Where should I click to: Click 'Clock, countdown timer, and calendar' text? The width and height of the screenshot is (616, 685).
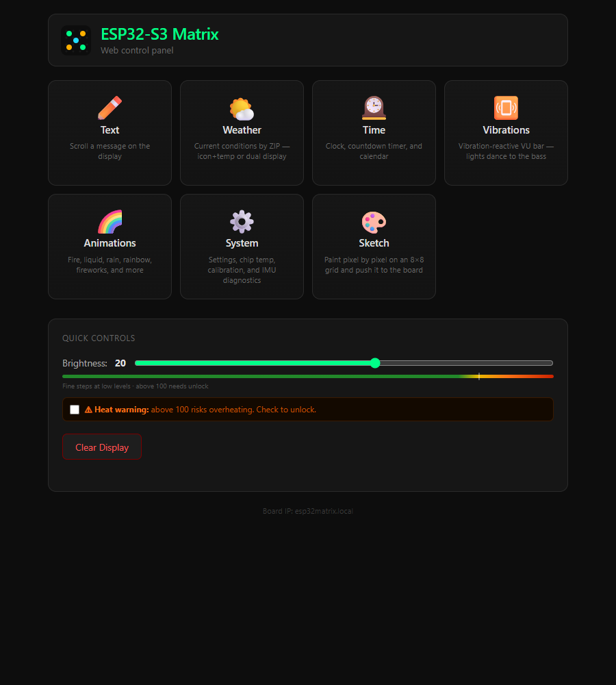coord(374,151)
